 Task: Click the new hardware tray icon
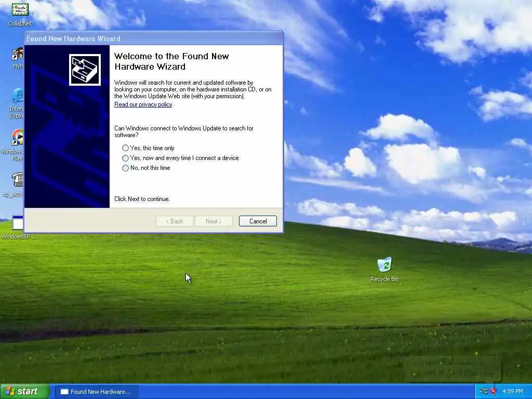pos(484,392)
